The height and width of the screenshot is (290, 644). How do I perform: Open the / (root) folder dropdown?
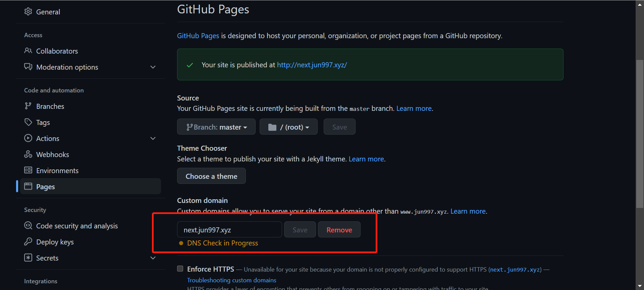click(x=288, y=127)
